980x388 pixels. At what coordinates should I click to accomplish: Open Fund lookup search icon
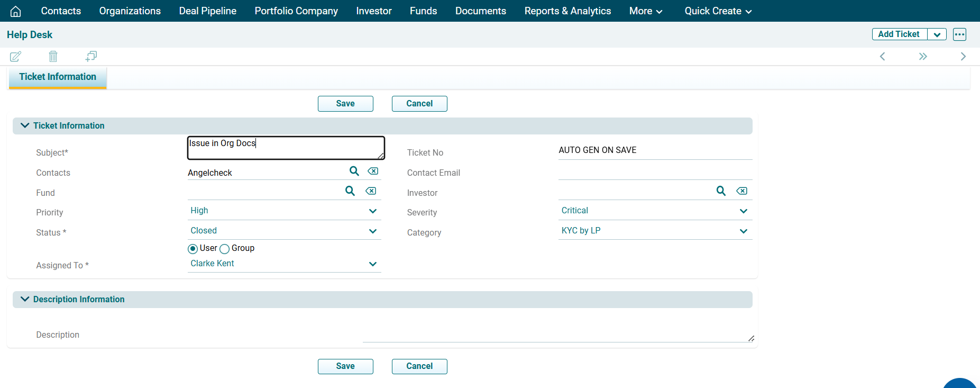pos(350,191)
